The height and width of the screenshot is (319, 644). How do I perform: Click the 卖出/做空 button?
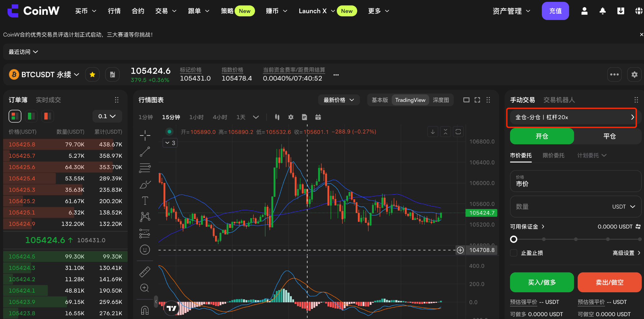[609, 282]
